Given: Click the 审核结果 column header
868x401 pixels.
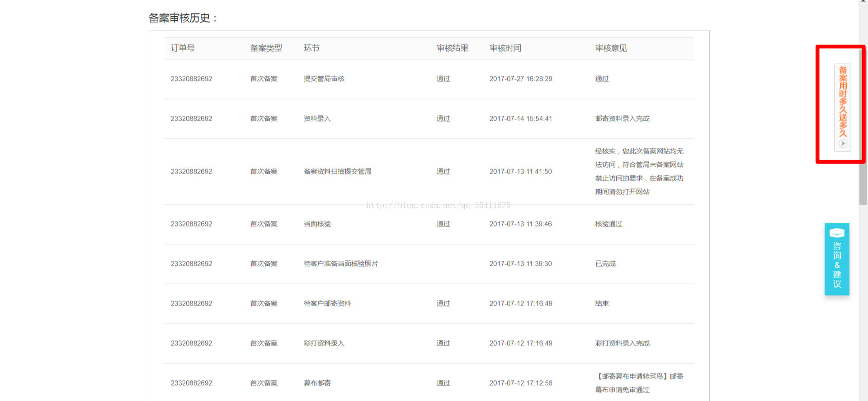Looking at the screenshot, I should tap(453, 48).
